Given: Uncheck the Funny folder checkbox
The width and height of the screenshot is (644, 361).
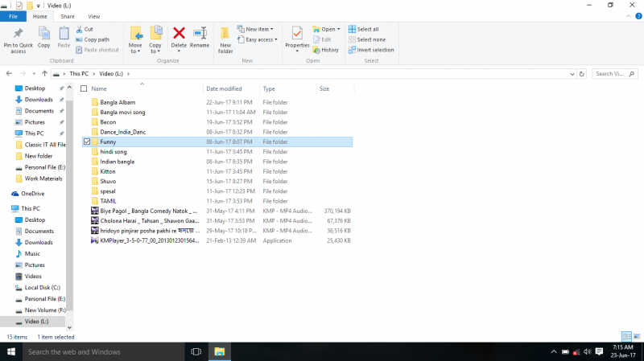Looking at the screenshot, I should click(87, 142).
